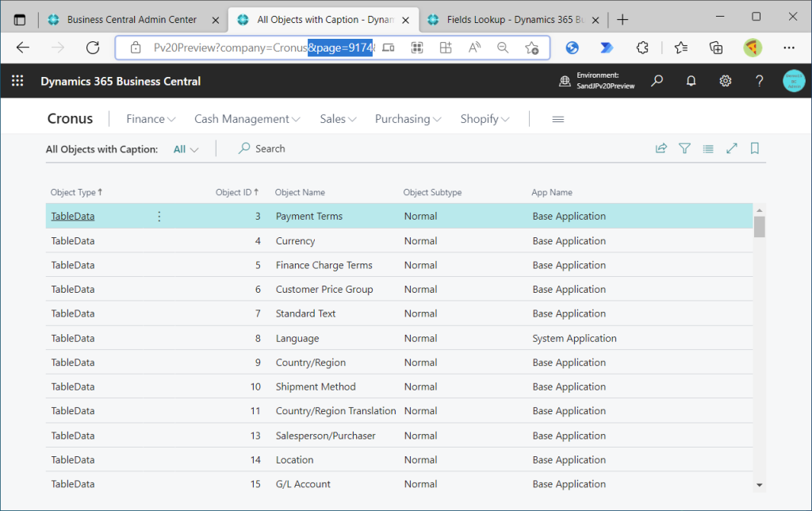Click the scrollbar down arrow
The image size is (812, 511).
pyautogui.click(x=759, y=485)
